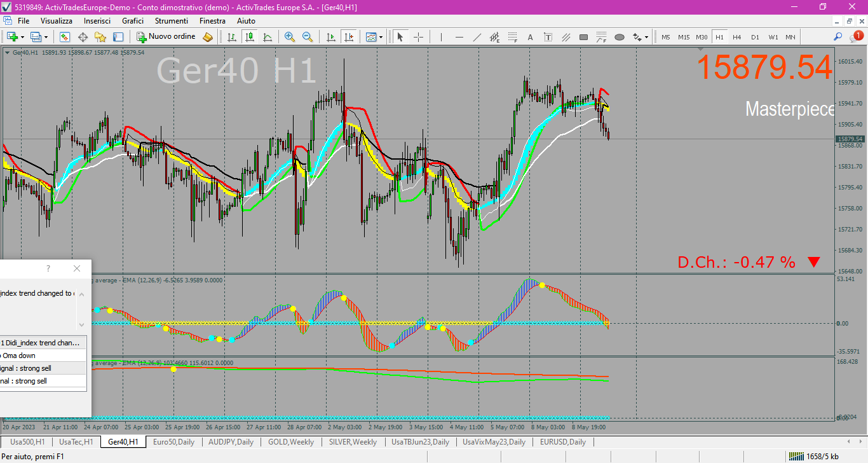Select the Fibonacci arc tool

[x=601, y=37]
